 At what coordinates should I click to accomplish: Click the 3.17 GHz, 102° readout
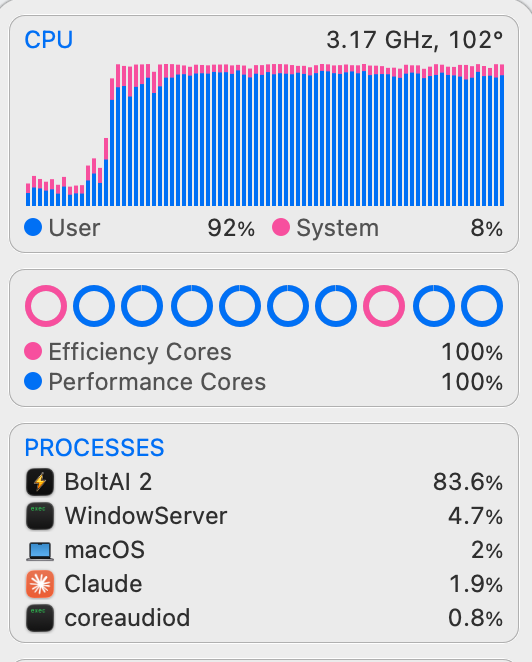pyautogui.click(x=414, y=40)
